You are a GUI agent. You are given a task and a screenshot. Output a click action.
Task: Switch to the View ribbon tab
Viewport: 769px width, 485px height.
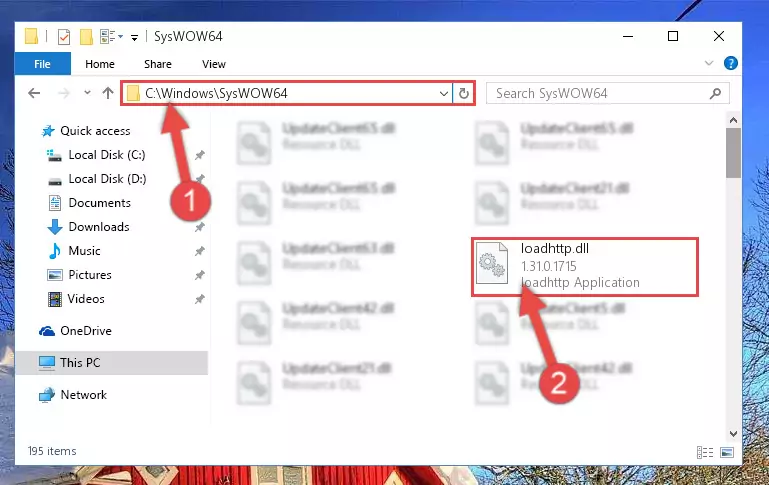[214, 64]
